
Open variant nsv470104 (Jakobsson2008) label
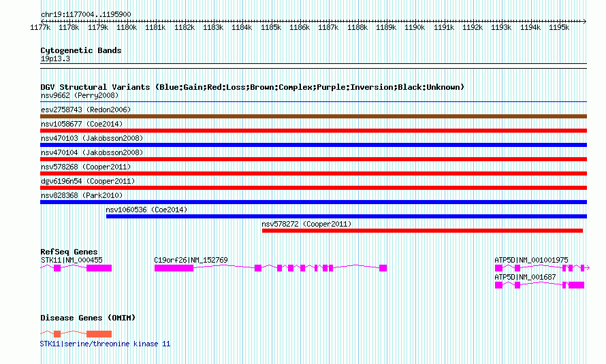[92, 152]
